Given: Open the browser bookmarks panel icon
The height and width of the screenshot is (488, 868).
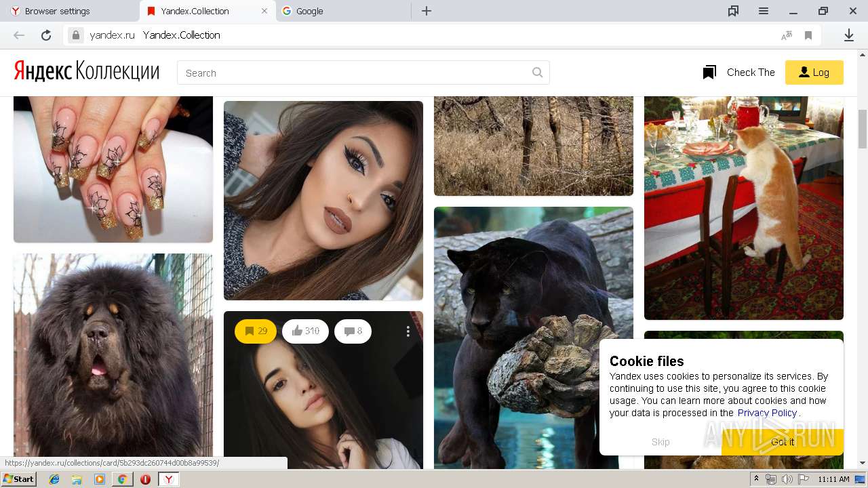Looking at the screenshot, I should pos(733,11).
